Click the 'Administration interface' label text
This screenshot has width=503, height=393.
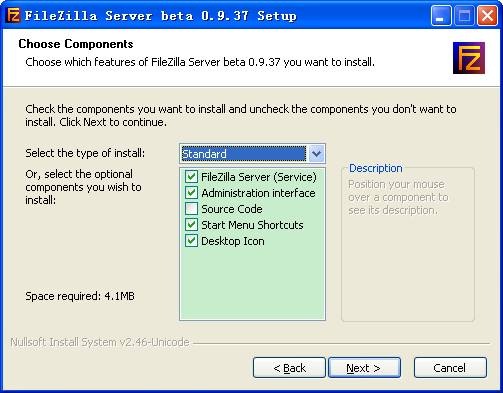[258, 193]
